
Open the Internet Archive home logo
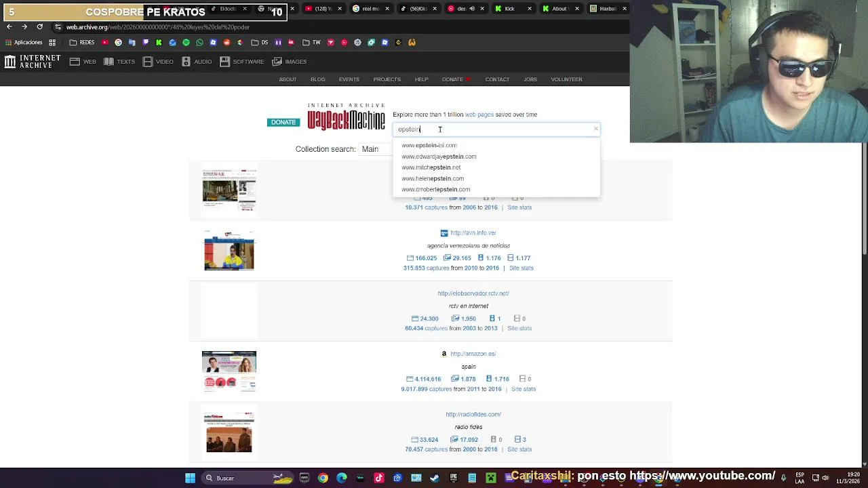coord(32,62)
